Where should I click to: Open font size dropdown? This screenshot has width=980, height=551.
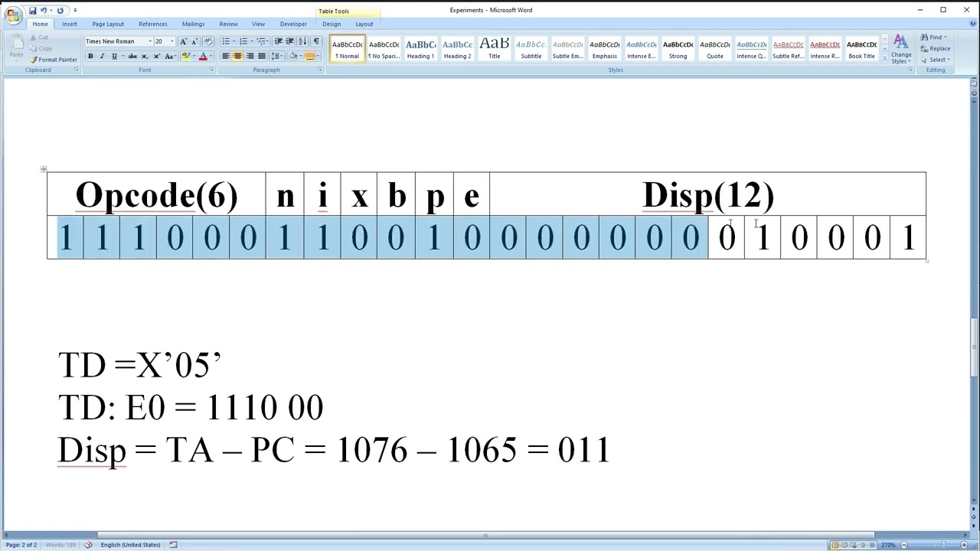pos(171,41)
